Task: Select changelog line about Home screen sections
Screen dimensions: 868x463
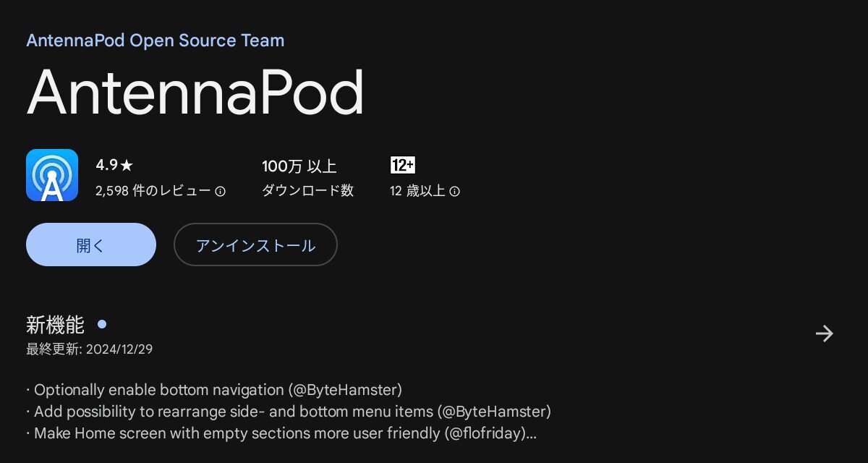Action: 281,434
